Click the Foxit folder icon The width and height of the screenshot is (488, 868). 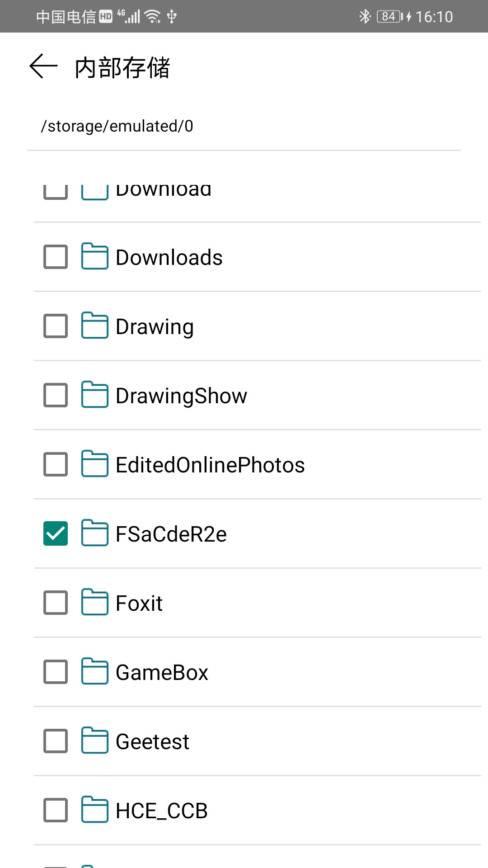pyautogui.click(x=94, y=603)
